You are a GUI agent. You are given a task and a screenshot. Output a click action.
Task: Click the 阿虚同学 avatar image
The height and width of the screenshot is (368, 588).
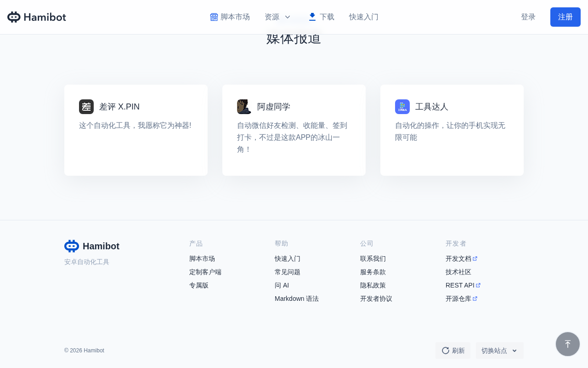[244, 107]
